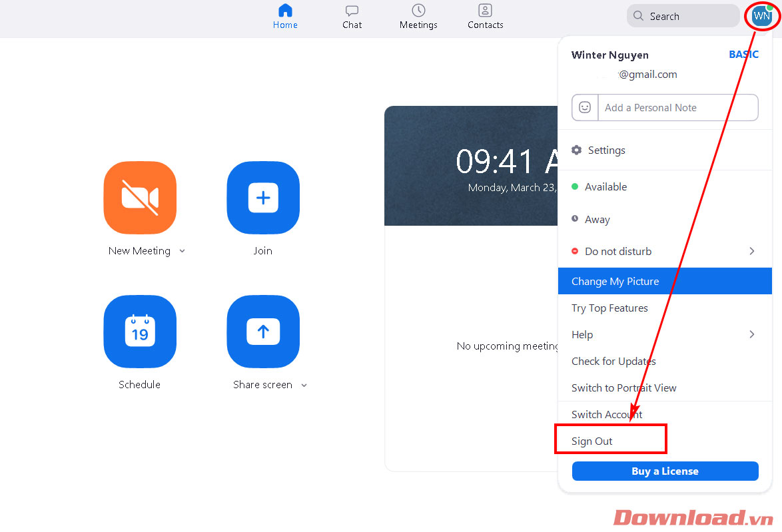Expand Do not disturb submenu arrow
782x532 pixels.
tap(752, 251)
